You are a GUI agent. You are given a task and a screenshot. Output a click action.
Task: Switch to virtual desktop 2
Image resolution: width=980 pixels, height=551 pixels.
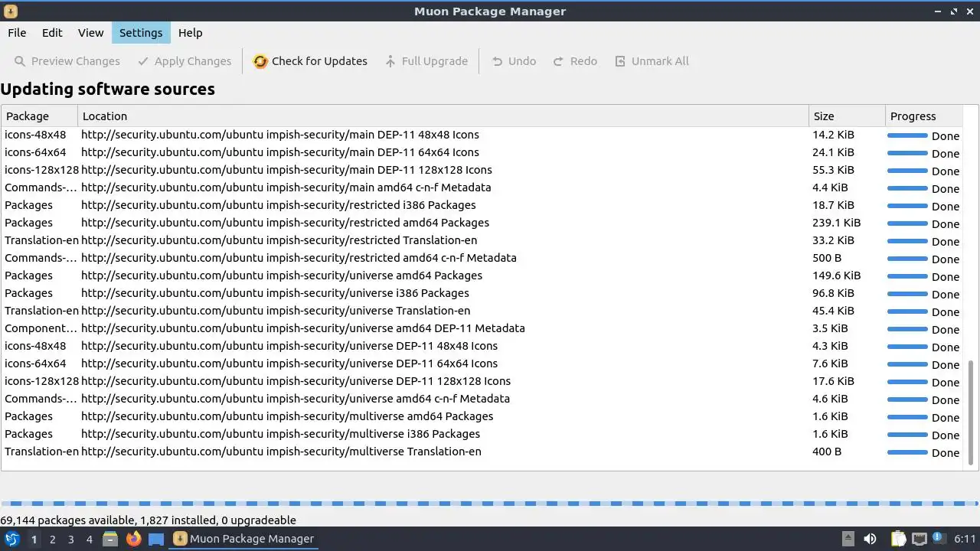pos(52,540)
